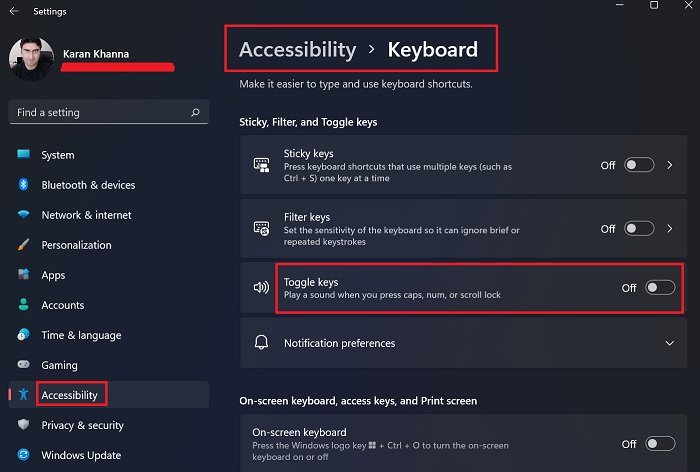Viewport: 700px width, 472px height.
Task: Click the Network & internet wifi icon
Action: [24, 215]
